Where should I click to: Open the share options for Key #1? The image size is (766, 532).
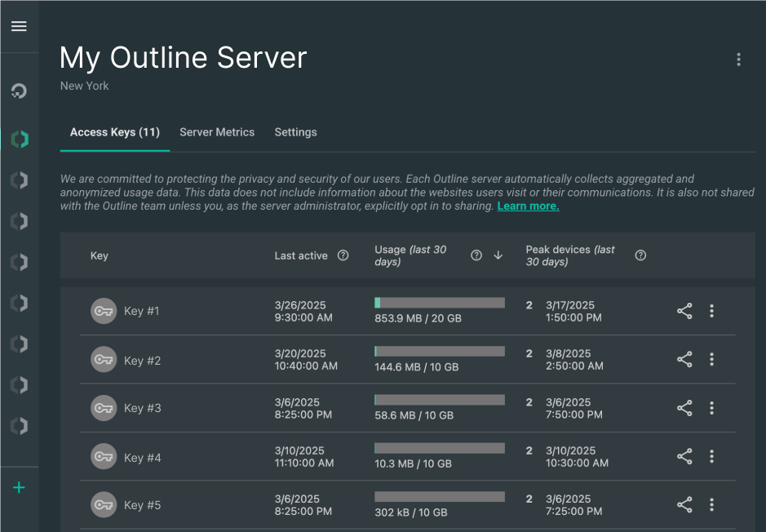pyautogui.click(x=684, y=311)
